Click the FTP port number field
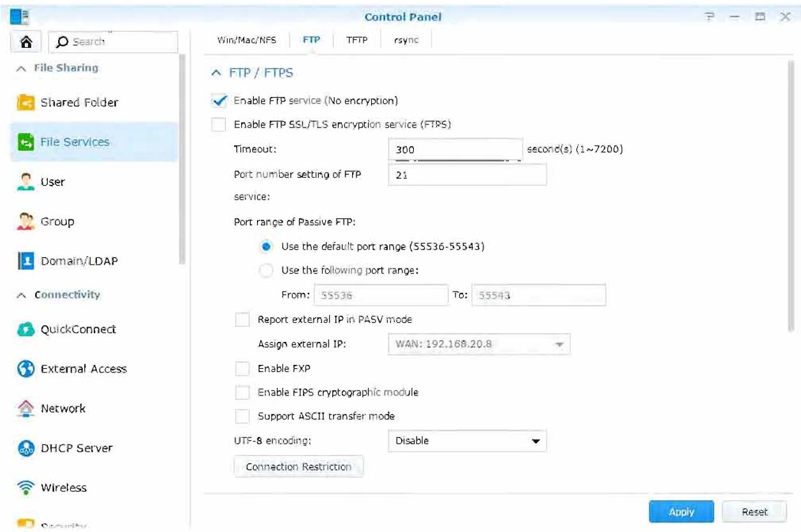Viewport: 801px width, 532px height. point(467,175)
